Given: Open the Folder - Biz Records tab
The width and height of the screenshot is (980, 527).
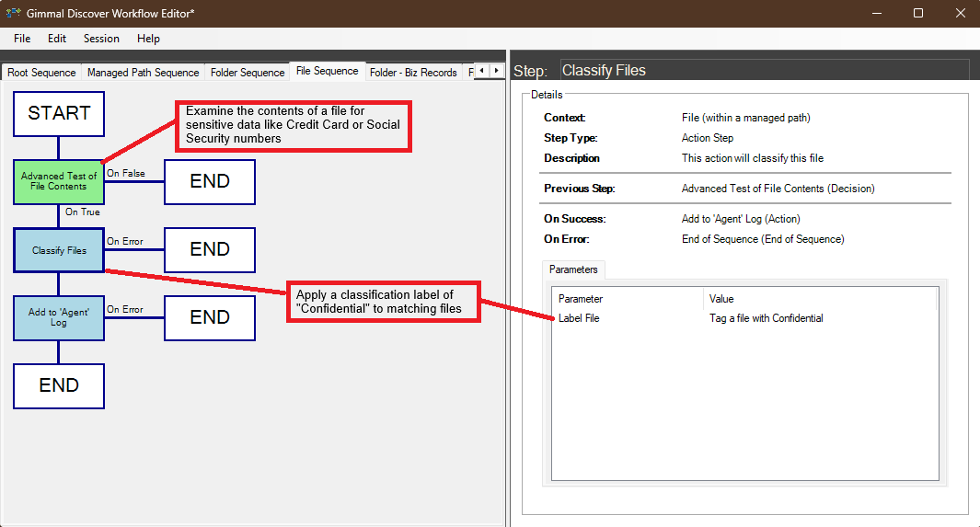Looking at the screenshot, I should pyautogui.click(x=413, y=73).
